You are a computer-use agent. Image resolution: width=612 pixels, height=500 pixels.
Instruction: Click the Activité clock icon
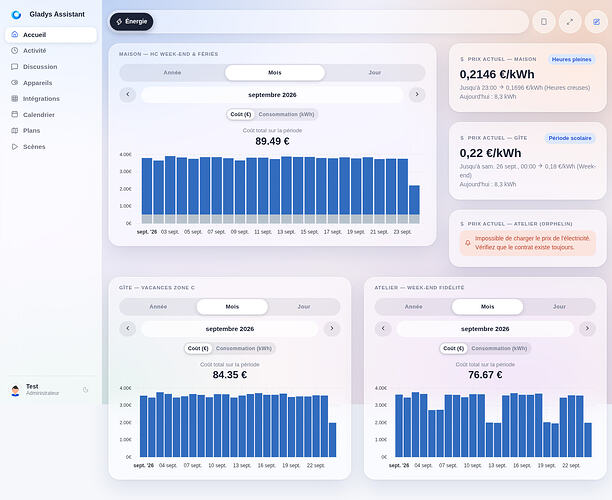[15, 50]
